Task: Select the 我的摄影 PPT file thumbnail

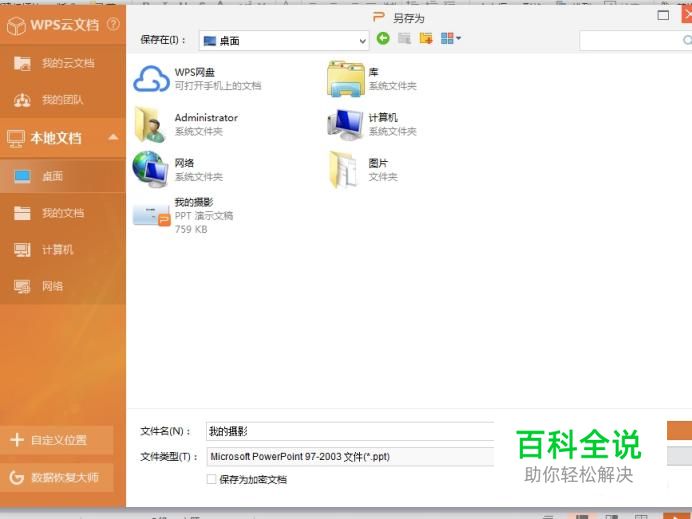Action: pos(151,215)
